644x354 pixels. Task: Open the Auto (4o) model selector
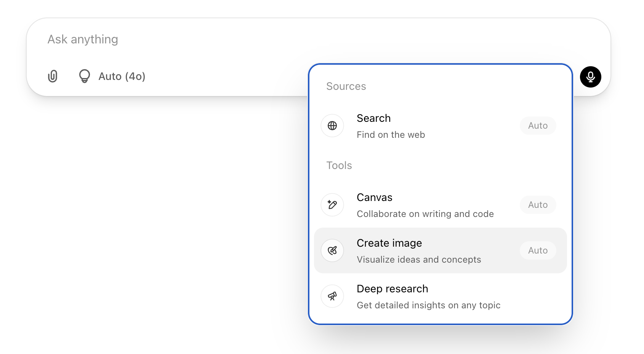point(122,76)
